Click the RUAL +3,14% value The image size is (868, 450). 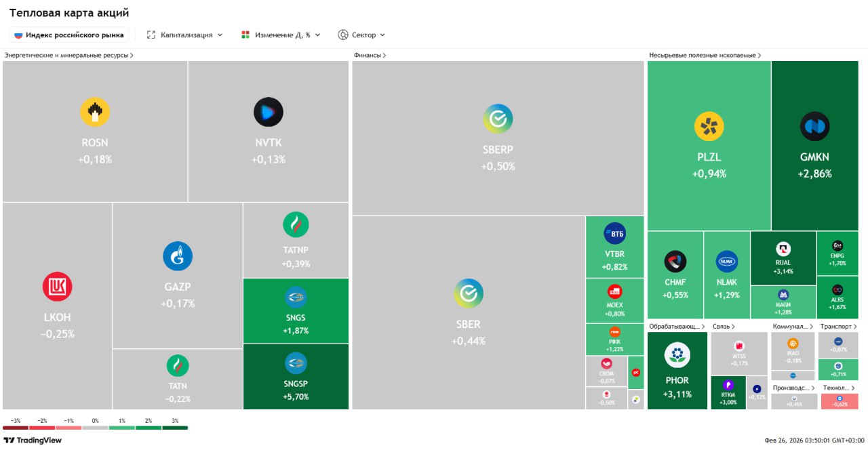pos(783,271)
